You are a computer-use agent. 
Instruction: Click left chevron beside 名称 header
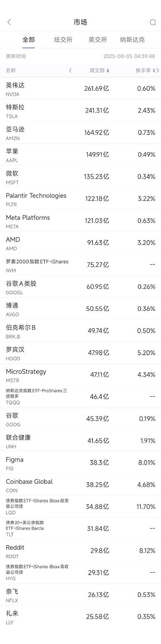(x=70, y=70)
